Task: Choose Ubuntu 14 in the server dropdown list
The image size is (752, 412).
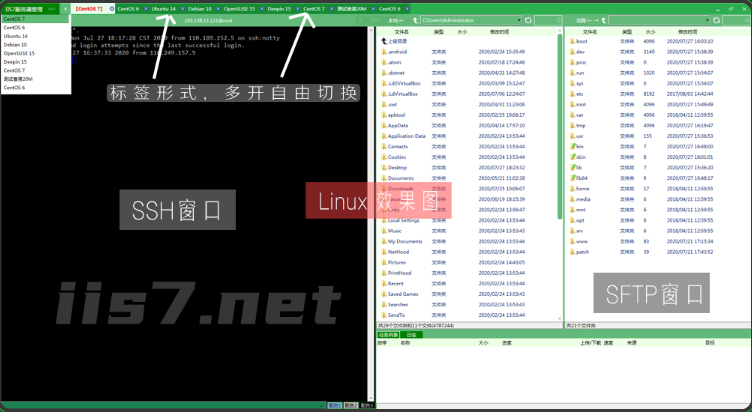Action: 36,36
